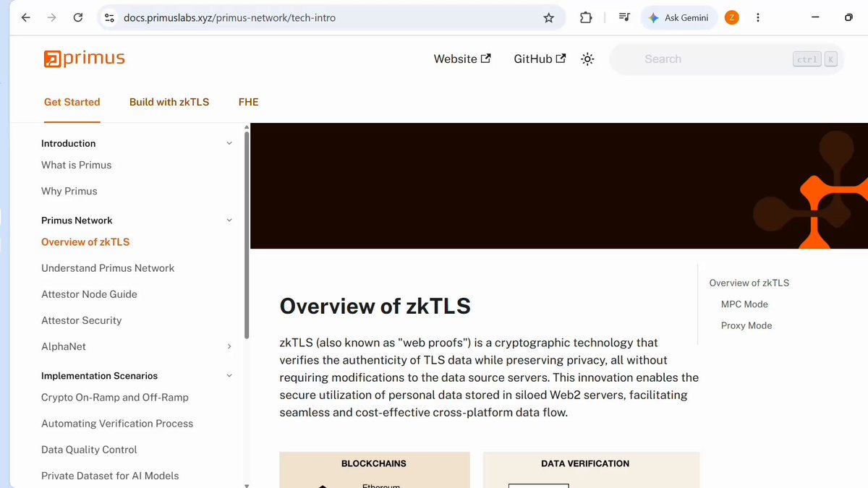Open the Chrome profile avatar
Image resolution: width=868 pixels, height=488 pixels.
(732, 18)
